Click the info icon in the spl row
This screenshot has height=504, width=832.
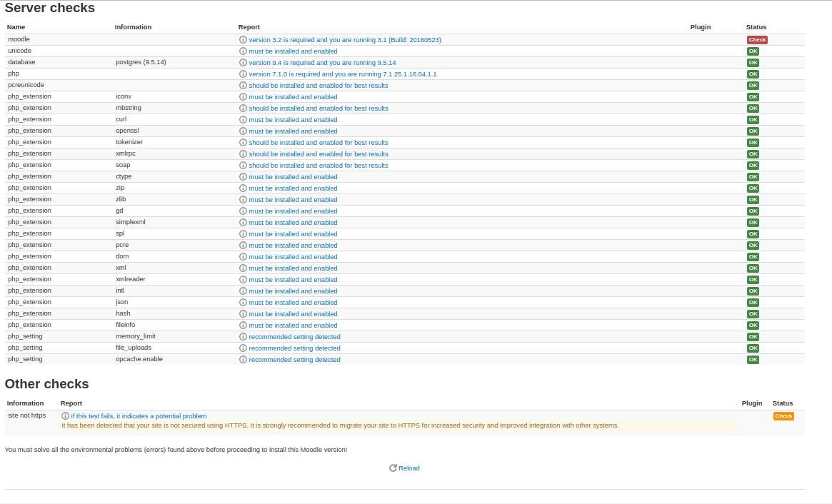pos(243,234)
